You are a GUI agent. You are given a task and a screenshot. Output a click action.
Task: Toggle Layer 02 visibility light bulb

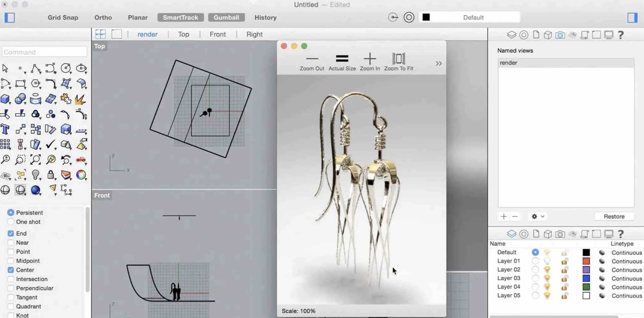(x=547, y=270)
